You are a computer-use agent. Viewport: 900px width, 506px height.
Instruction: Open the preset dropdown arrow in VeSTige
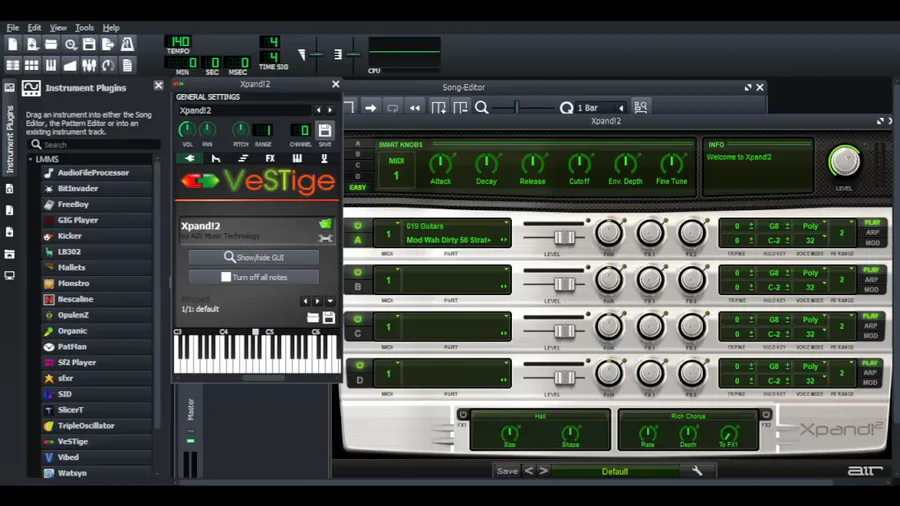tap(330, 301)
